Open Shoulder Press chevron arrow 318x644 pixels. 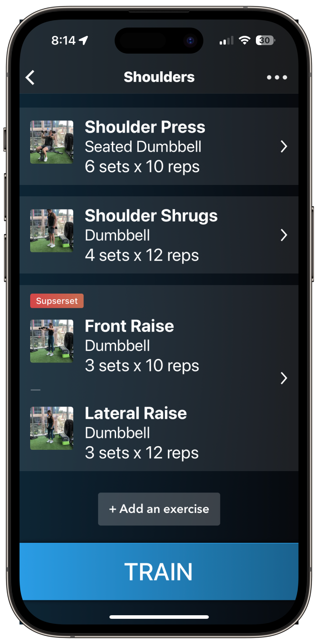point(284,146)
